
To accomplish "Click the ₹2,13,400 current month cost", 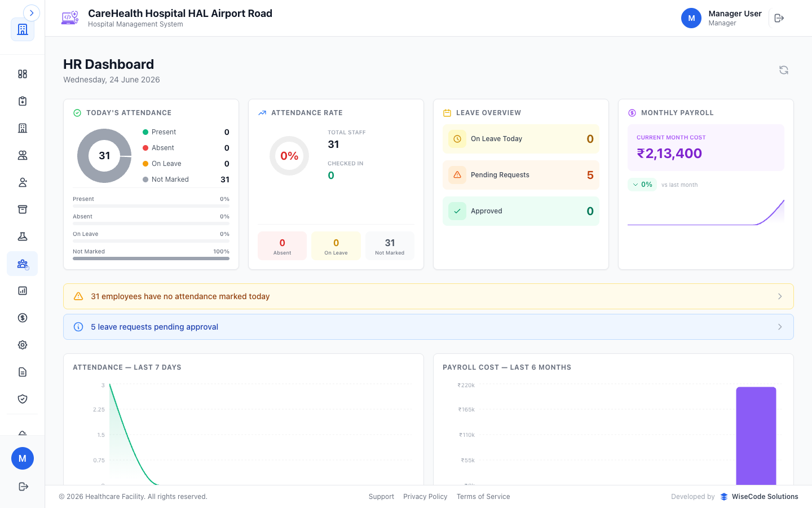I will pyautogui.click(x=669, y=154).
